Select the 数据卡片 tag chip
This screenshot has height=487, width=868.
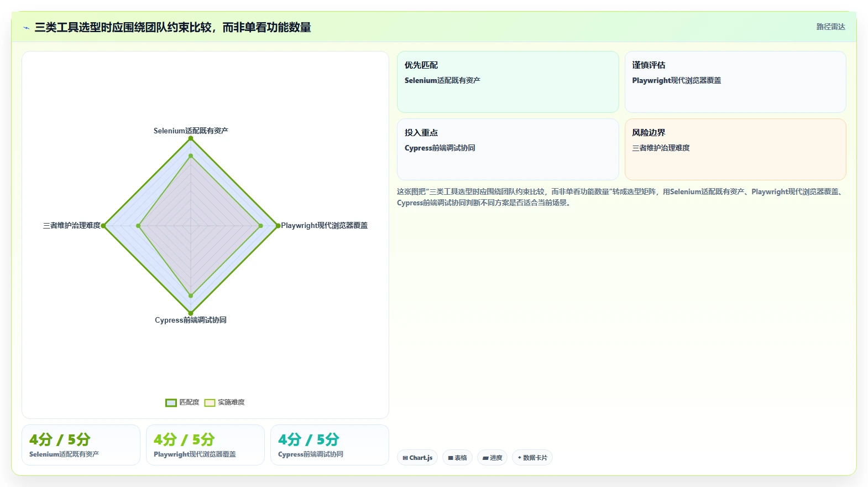click(x=532, y=458)
